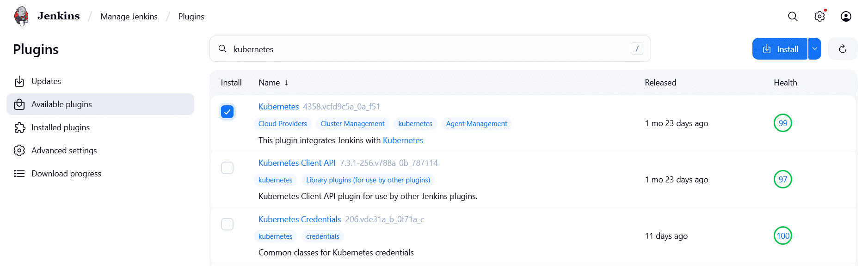Follow Kubernetes link in plugin description
868x266 pixels.
[x=403, y=140]
